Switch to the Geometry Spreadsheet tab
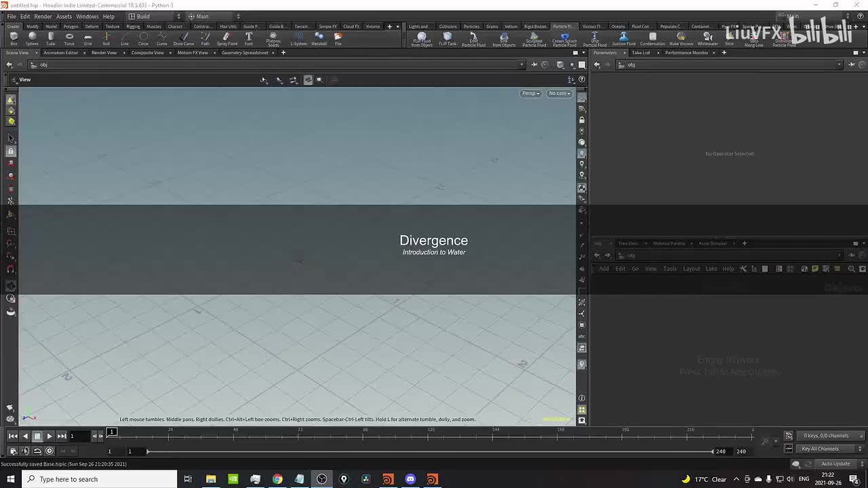The image size is (868, 488). coord(245,52)
